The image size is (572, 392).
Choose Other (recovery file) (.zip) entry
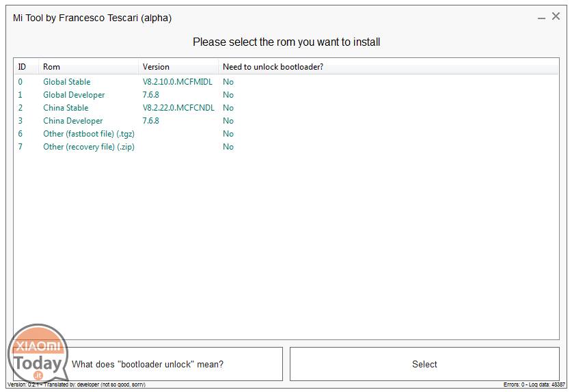(286, 147)
